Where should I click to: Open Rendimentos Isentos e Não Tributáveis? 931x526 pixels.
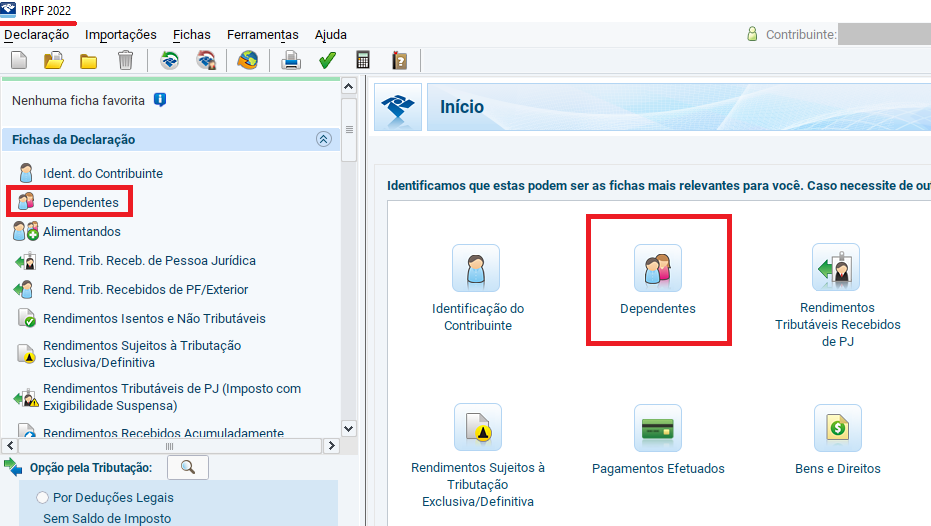click(x=153, y=319)
